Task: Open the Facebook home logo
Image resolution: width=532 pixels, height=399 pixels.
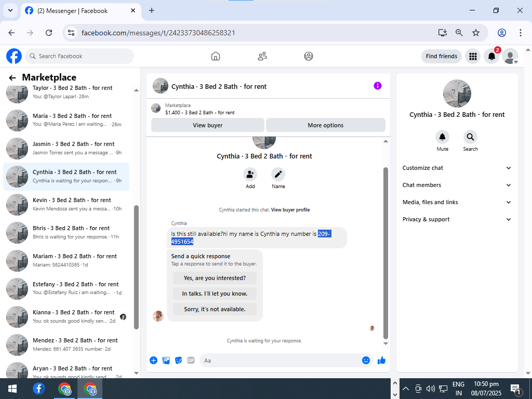Action: tap(14, 56)
